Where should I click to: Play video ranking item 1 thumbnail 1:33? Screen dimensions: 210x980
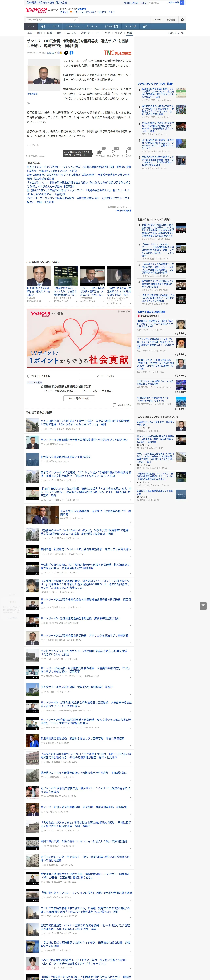pos(181,228)
